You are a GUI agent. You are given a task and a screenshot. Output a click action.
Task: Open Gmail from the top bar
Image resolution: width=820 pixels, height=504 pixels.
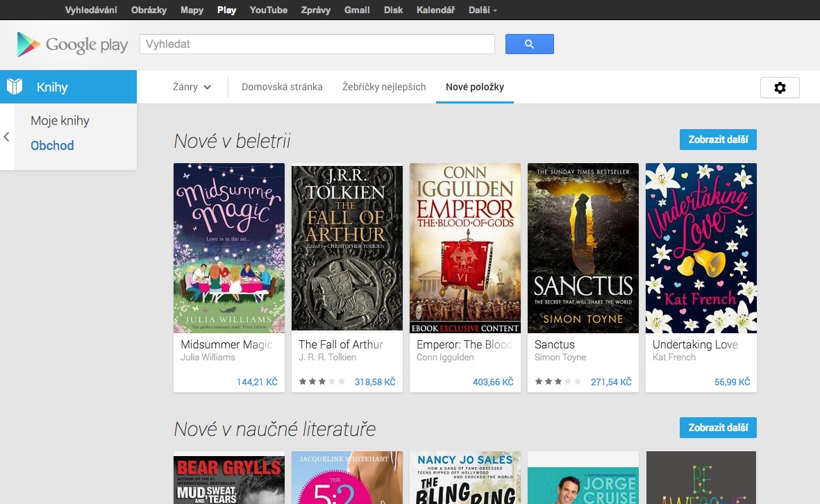point(357,10)
